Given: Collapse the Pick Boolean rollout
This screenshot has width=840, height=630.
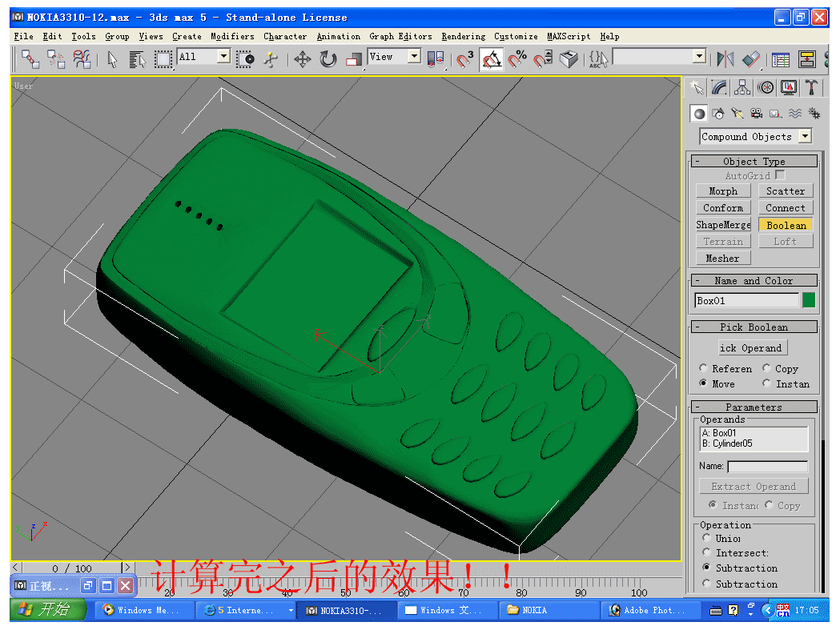Looking at the screenshot, I should click(x=754, y=327).
